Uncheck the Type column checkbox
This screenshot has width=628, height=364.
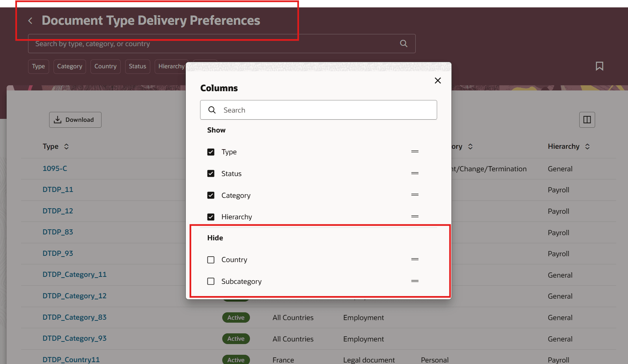pos(211,152)
